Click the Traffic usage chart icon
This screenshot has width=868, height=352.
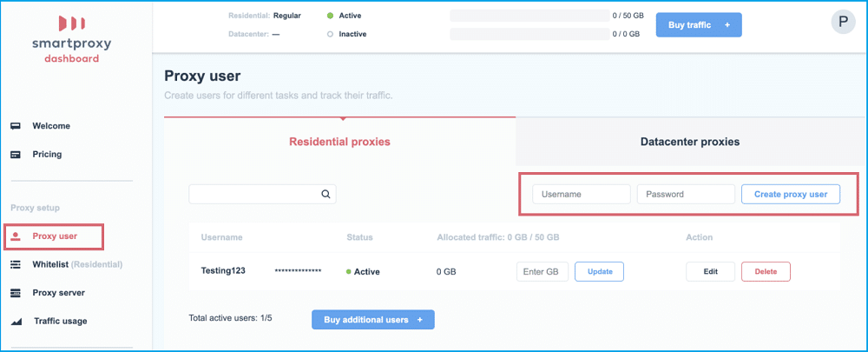pos(16,321)
